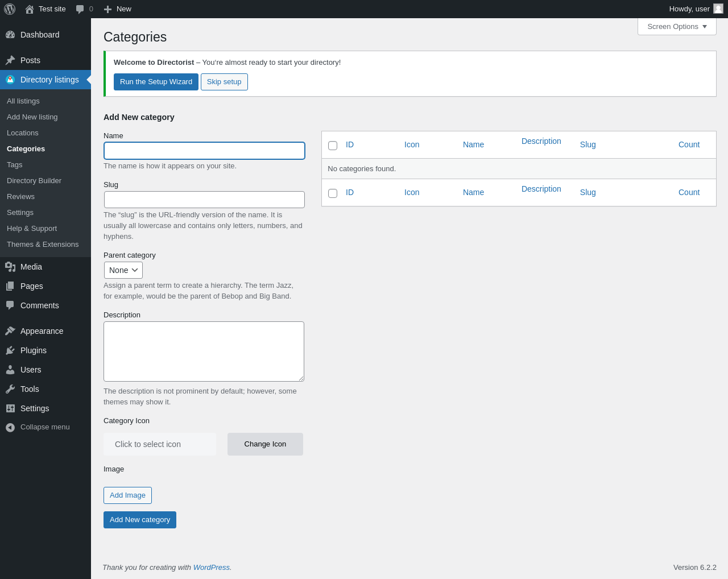This screenshot has height=579, width=728.
Task: Click the Settings sliders icon in main sidebar
Action: tap(10, 408)
